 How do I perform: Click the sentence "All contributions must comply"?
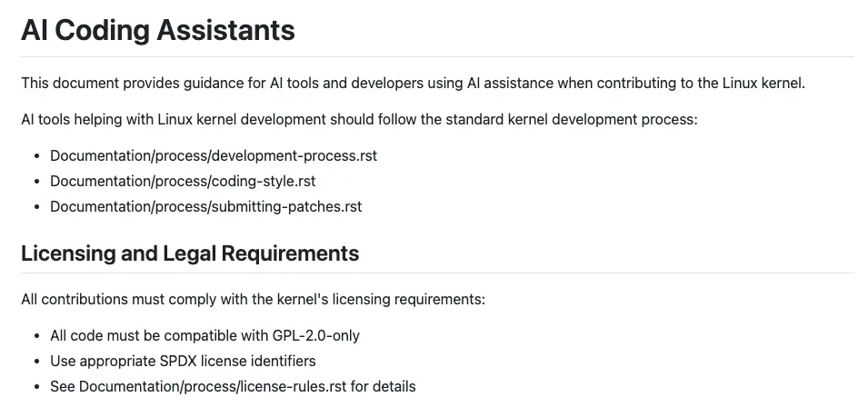pos(253,299)
